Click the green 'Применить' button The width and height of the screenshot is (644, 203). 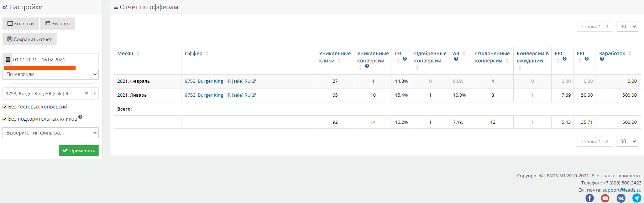click(x=79, y=151)
